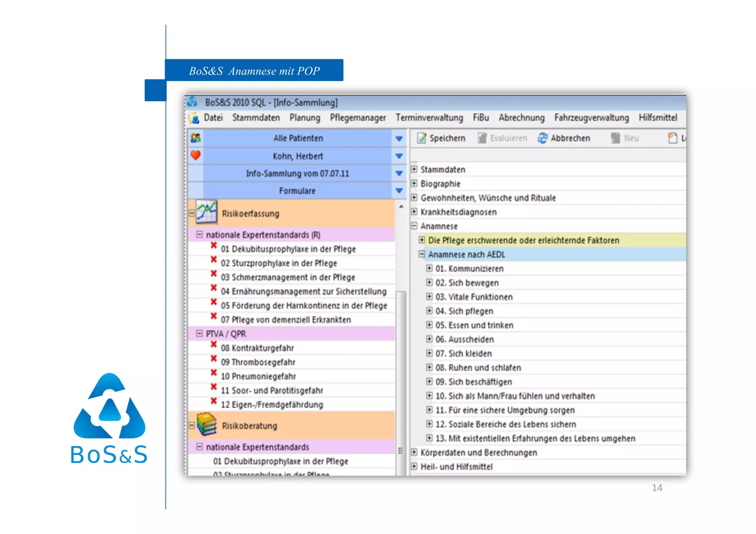Click the Alle Patienten people icon
Image resolution: width=756 pixels, height=534 pixels.
click(x=196, y=138)
